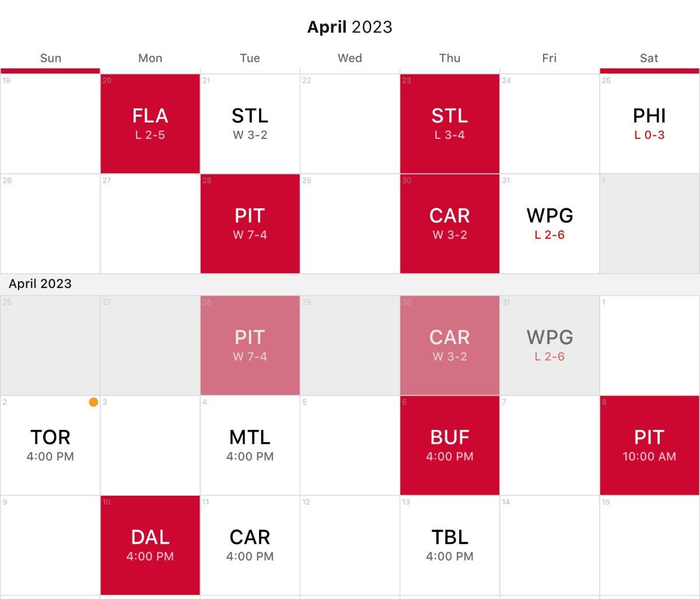Image resolution: width=700 pixels, height=599 pixels.
Task: Click the April 2023 section header
Action: (x=40, y=284)
